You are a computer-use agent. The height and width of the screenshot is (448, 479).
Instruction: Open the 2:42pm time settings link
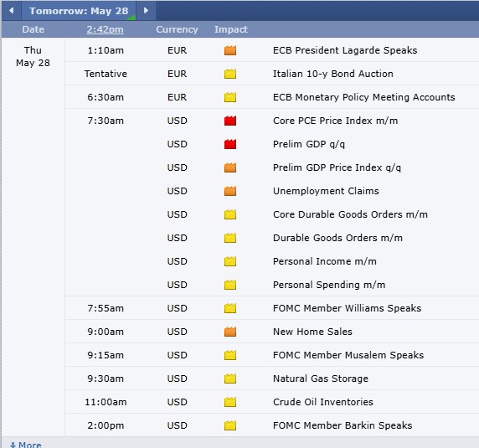pos(105,29)
